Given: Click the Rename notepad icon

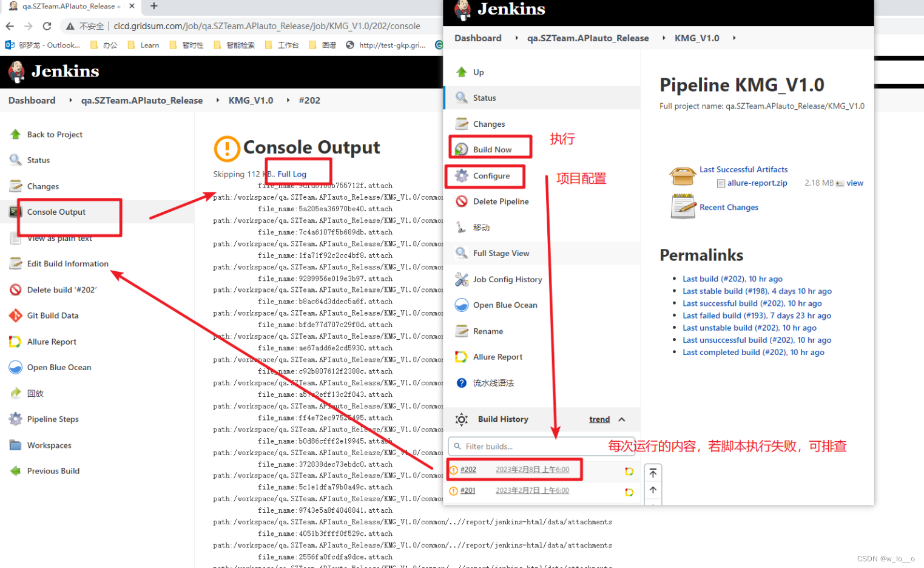Looking at the screenshot, I should click(x=462, y=331).
